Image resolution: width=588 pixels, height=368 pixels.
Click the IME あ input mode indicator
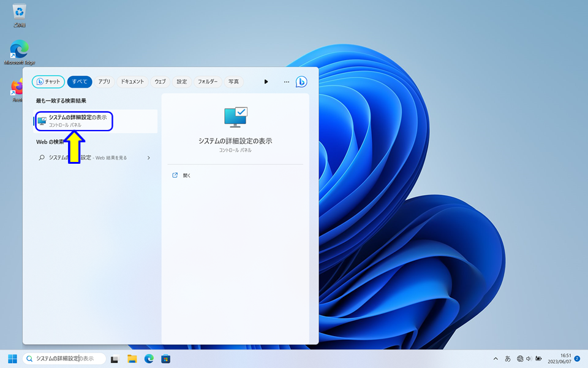click(508, 359)
